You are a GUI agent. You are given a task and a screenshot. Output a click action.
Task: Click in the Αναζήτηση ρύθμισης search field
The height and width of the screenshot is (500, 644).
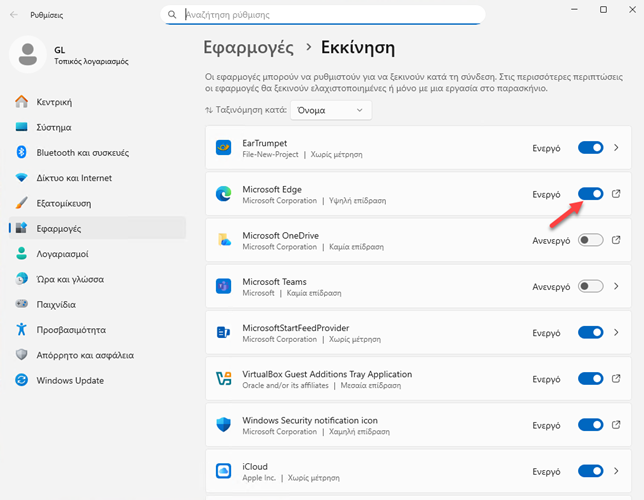(x=323, y=15)
